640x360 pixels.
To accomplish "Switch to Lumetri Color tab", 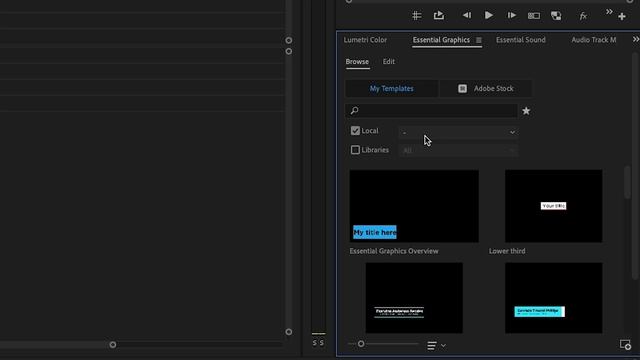I will (x=365, y=40).
